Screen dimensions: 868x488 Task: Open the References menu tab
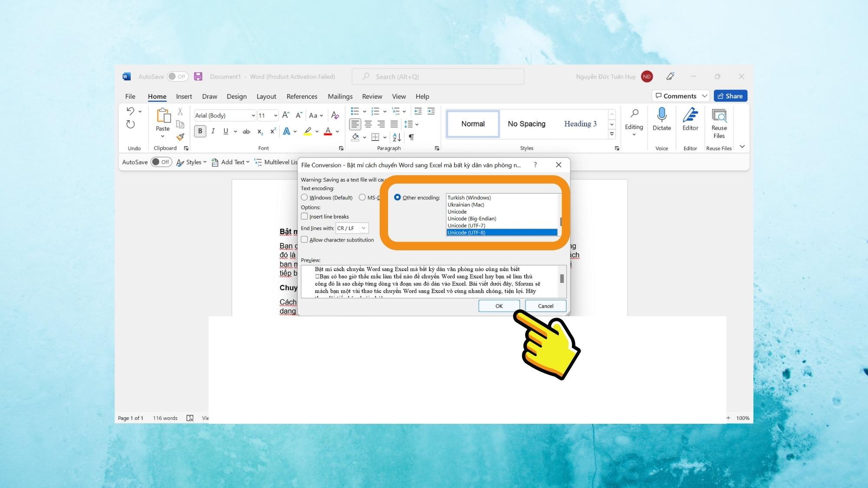coord(302,96)
